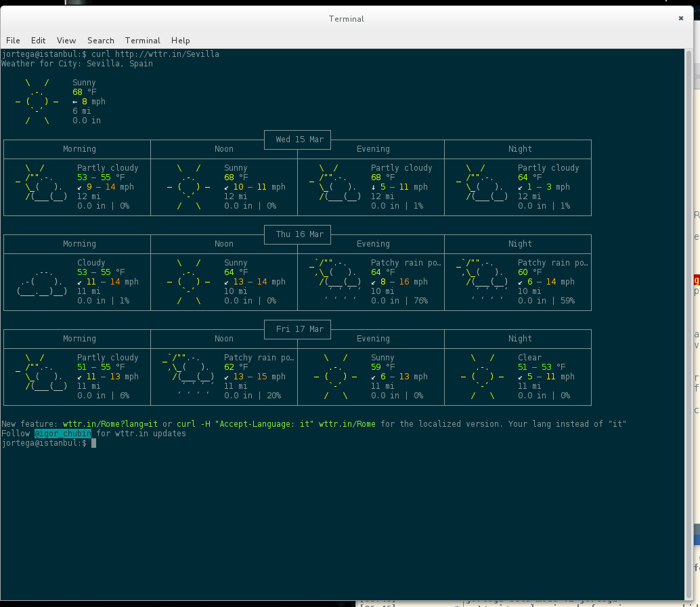Click the Thu 16 Mar date header
700x607 pixels.
[298, 234]
